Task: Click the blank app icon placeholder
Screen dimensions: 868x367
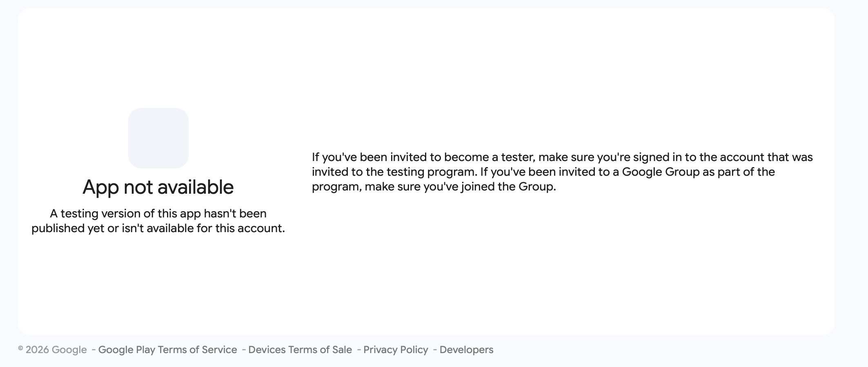Action: (158, 138)
